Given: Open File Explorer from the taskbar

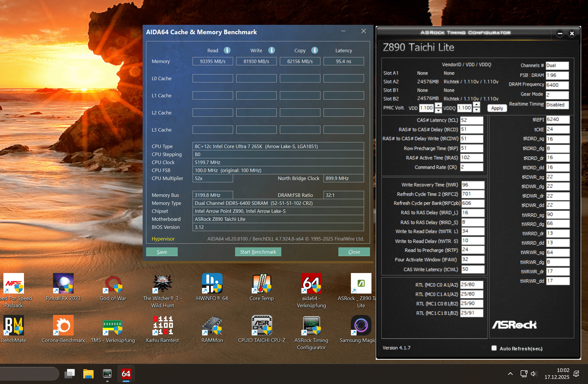Looking at the screenshot, I should [88, 374].
